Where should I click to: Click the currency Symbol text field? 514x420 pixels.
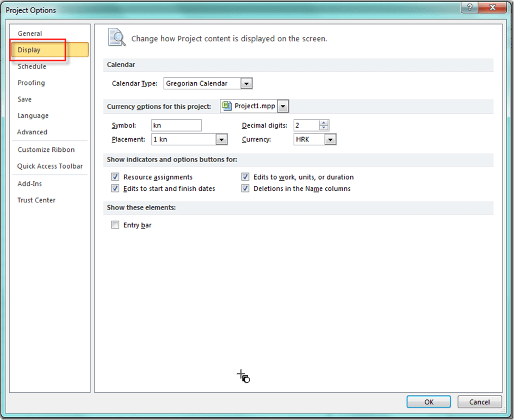tap(176, 125)
